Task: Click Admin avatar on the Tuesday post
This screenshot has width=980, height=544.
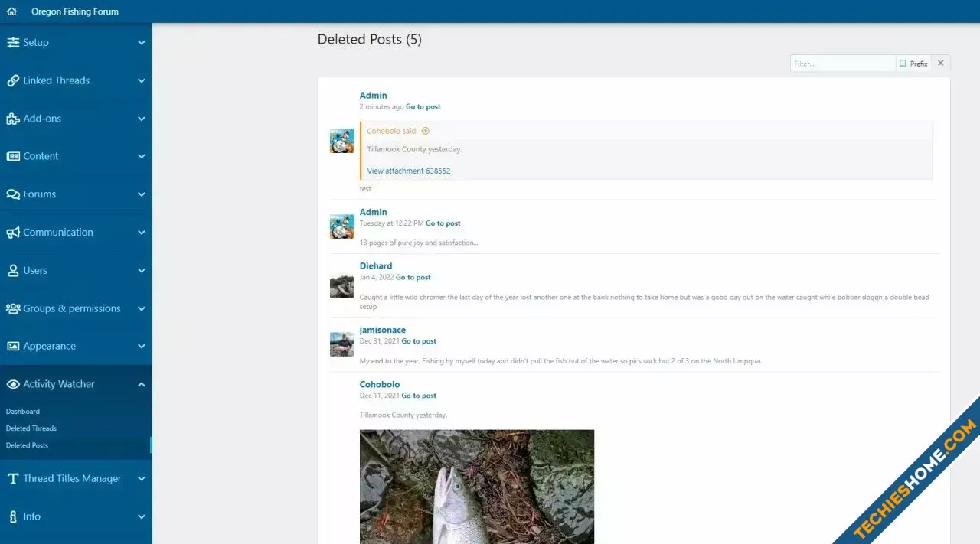Action: [x=341, y=226]
